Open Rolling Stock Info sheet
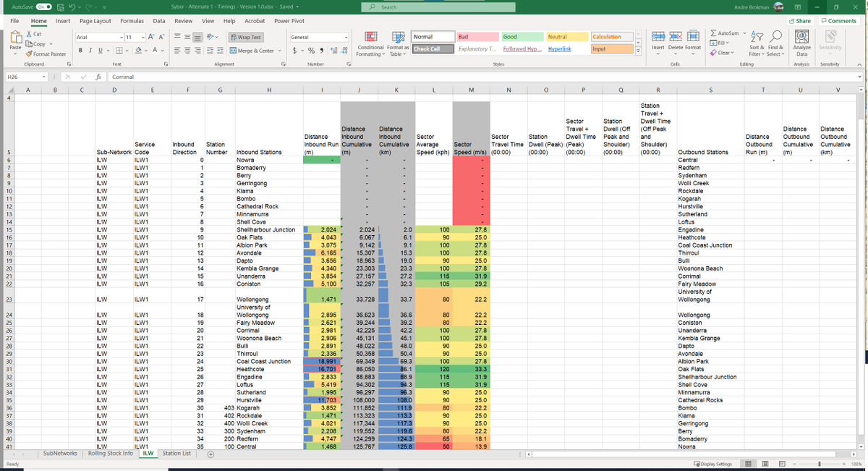Image resolution: width=868 pixels, height=471 pixels. (111, 454)
